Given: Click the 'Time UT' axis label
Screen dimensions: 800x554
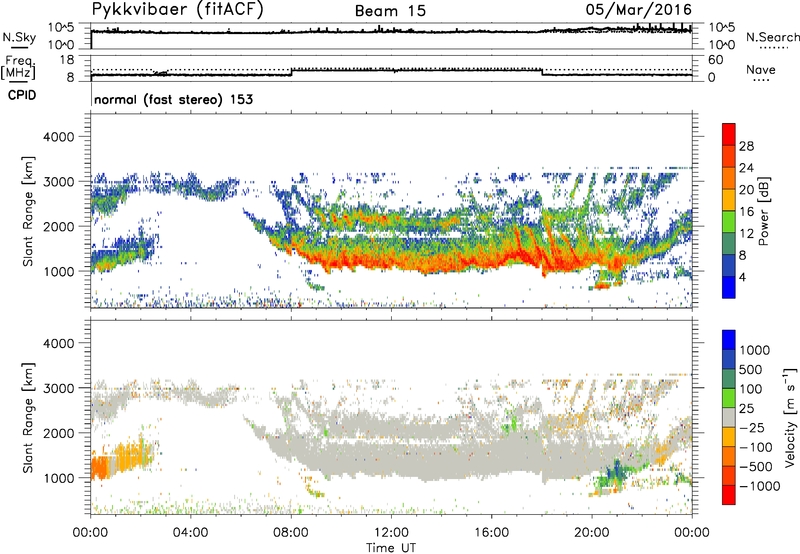Looking at the screenshot, I should [x=391, y=548].
